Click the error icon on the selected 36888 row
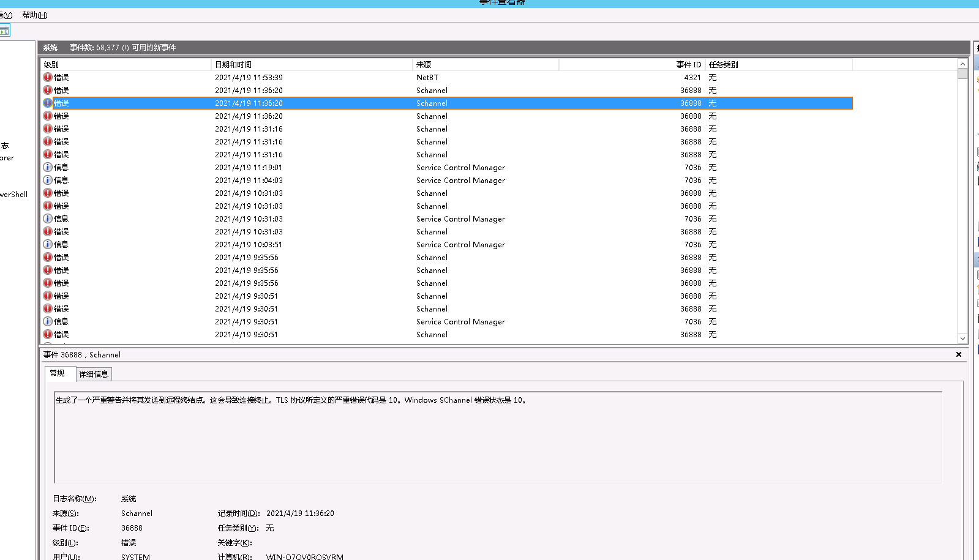The image size is (979, 560). (x=48, y=103)
